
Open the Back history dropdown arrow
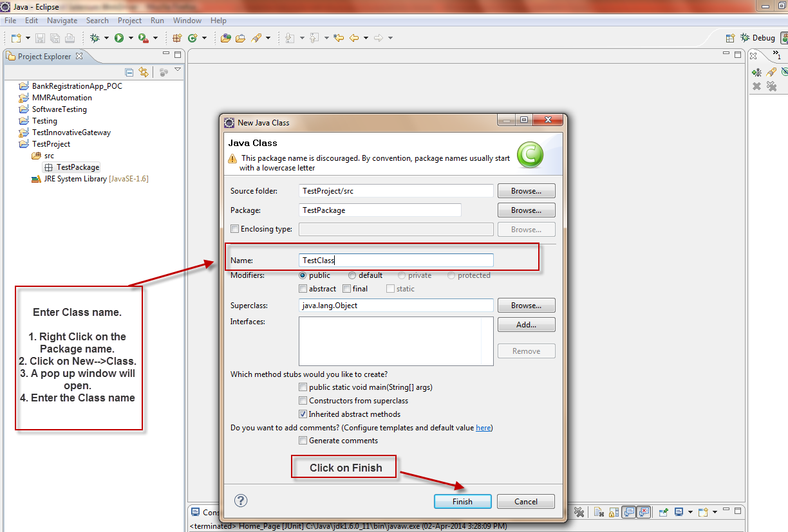pyautogui.click(x=366, y=38)
